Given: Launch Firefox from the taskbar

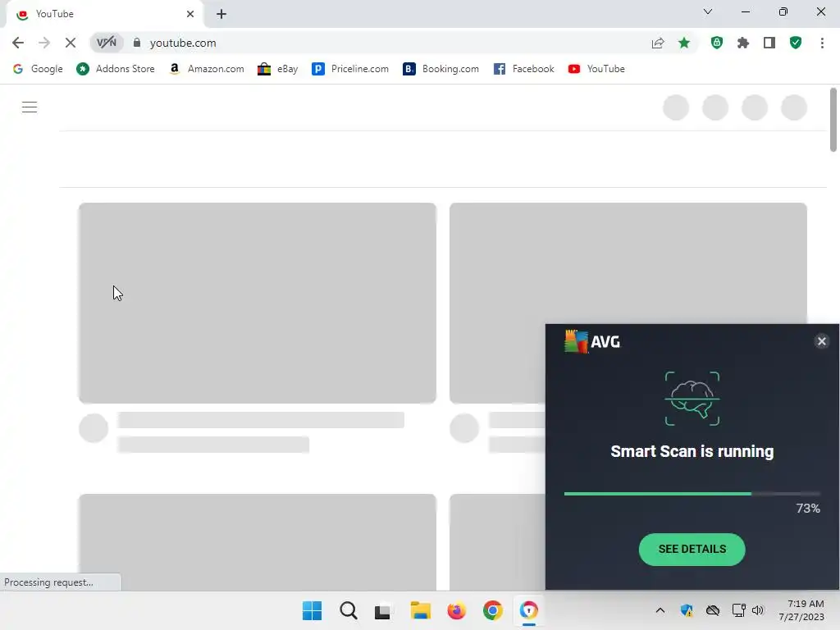Looking at the screenshot, I should (x=456, y=610).
